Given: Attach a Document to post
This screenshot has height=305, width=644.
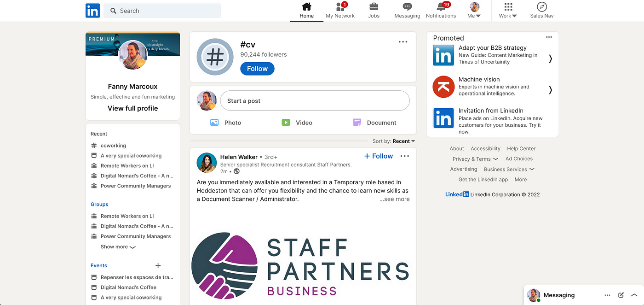Looking at the screenshot, I should [374, 123].
